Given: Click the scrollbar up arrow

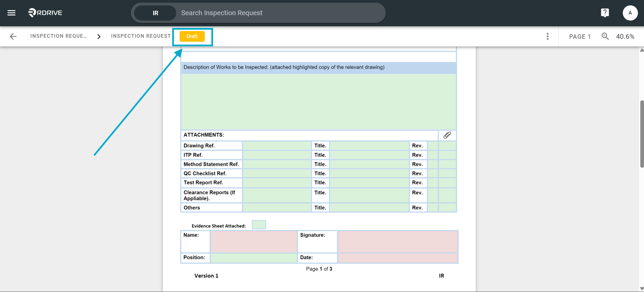Looking at the screenshot, I should click(x=642, y=50).
